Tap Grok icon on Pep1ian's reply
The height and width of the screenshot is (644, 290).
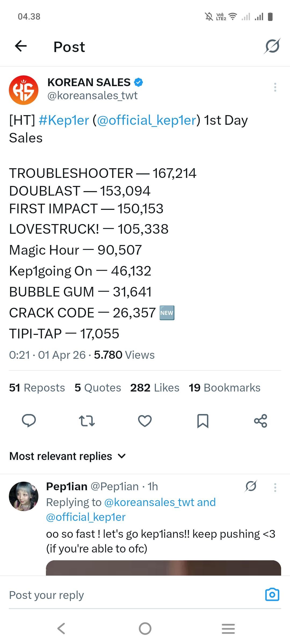[x=251, y=486]
